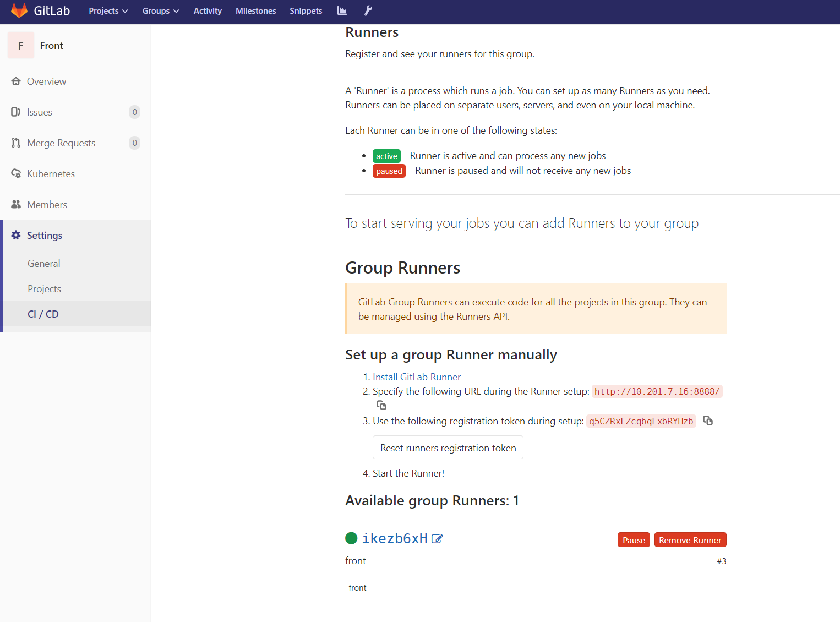Open the Projects dropdown
The image size is (840, 622).
(x=108, y=10)
